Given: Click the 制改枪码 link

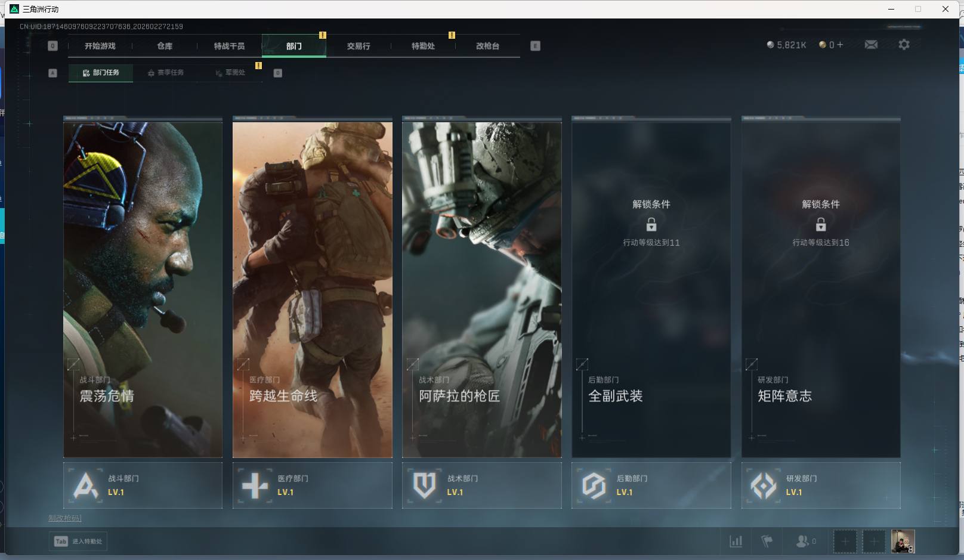Looking at the screenshot, I should coord(65,518).
